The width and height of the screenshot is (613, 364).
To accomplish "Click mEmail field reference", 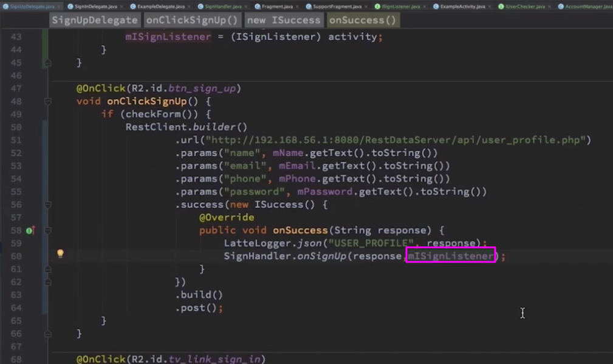I will 297,166.
